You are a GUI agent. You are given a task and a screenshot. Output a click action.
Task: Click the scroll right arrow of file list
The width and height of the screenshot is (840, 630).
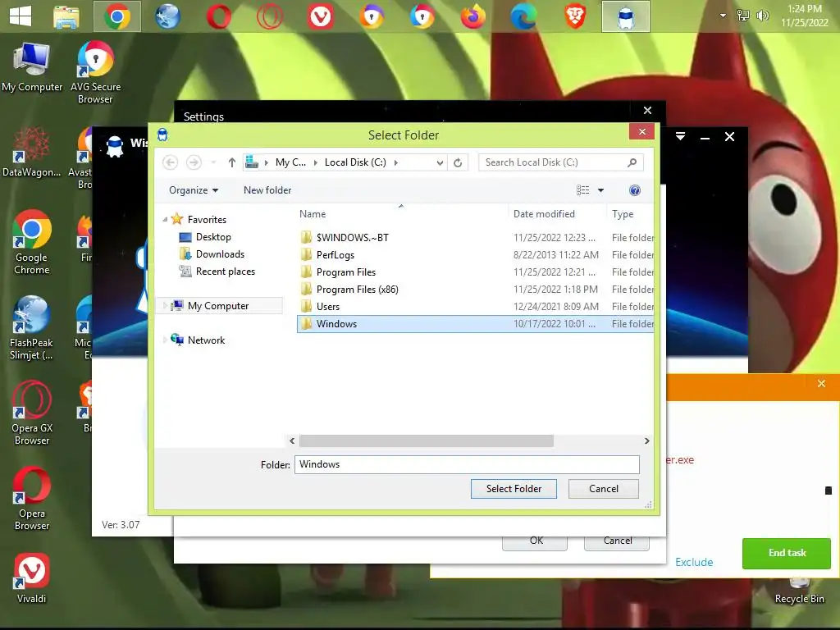pyautogui.click(x=646, y=441)
